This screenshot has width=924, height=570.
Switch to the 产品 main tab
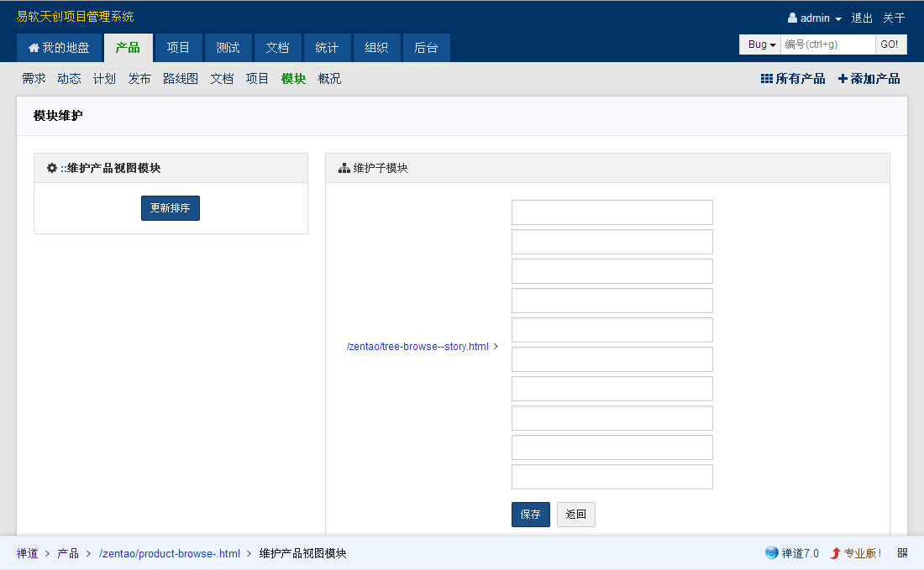(128, 48)
